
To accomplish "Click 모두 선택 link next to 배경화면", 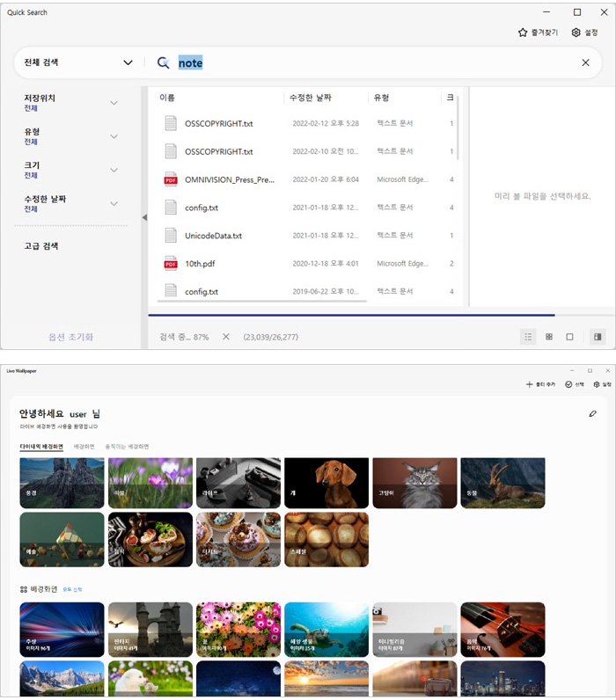I will tap(72, 590).
